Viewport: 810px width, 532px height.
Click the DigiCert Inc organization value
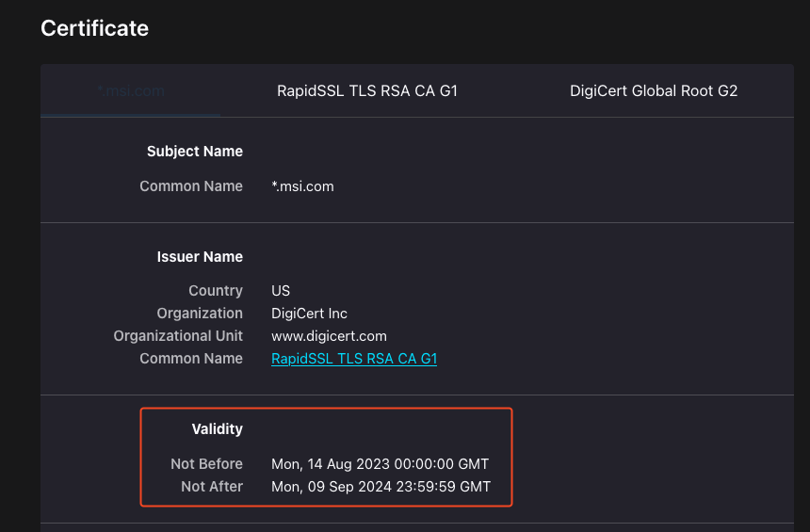[310, 314]
